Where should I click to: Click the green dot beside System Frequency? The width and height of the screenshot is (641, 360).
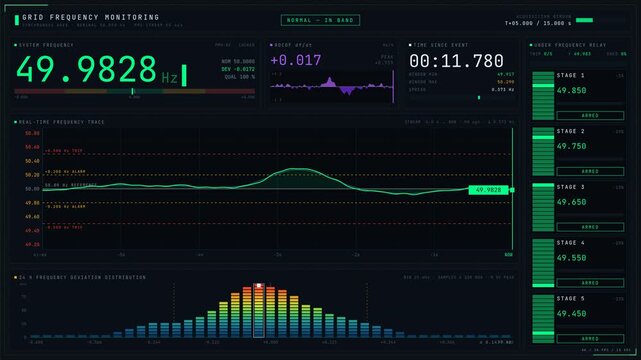click(16, 45)
